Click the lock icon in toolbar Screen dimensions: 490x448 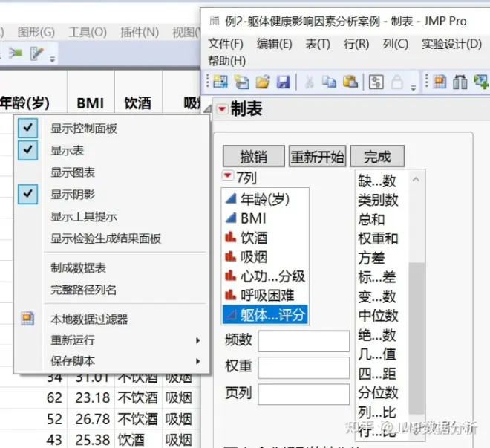397,82
